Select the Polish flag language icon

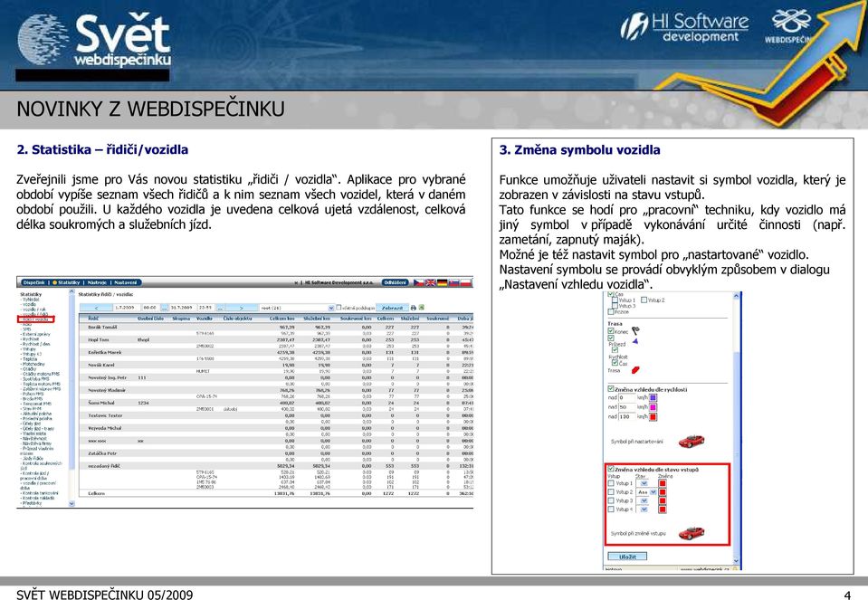point(465,282)
